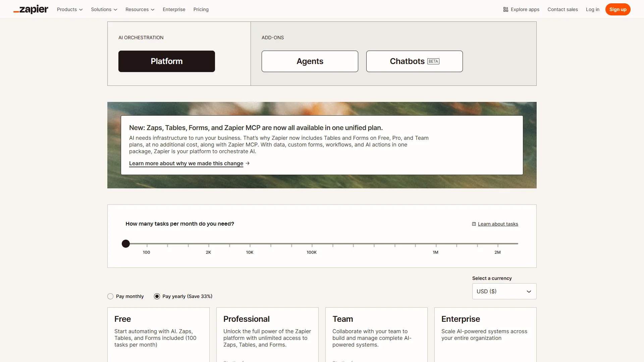
Task: Click the Enterprise plan heading
Action: pyautogui.click(x=461, y=319)
